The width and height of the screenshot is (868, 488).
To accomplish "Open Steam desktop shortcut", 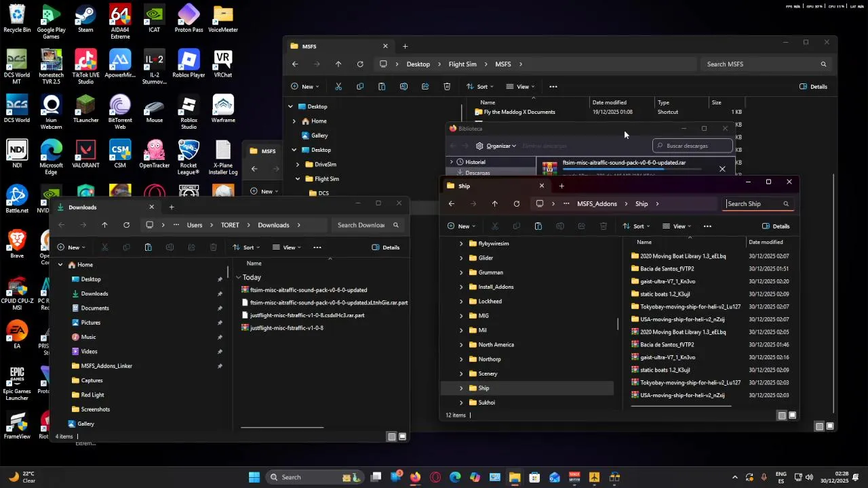I will point(85,19).
